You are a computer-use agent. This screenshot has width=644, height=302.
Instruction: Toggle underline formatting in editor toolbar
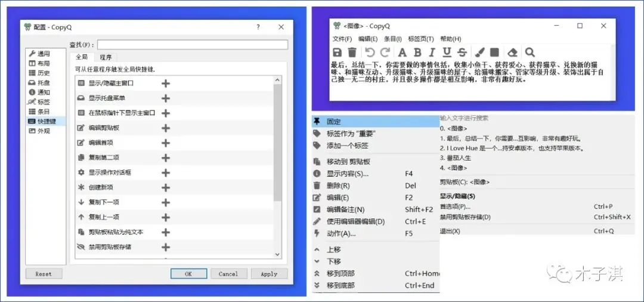(447, 52)
